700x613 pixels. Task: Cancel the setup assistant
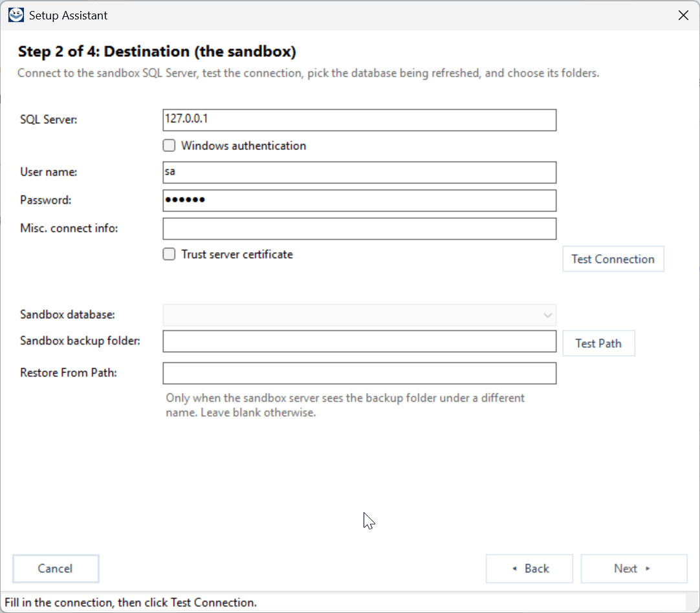56,568
